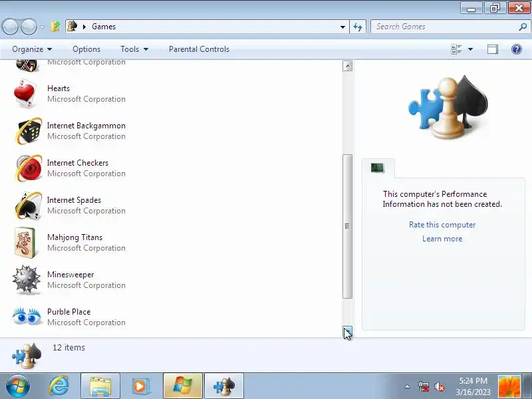Refresh the Games folder view
Screen dimensions: 532x399
[x=358, y=27]
